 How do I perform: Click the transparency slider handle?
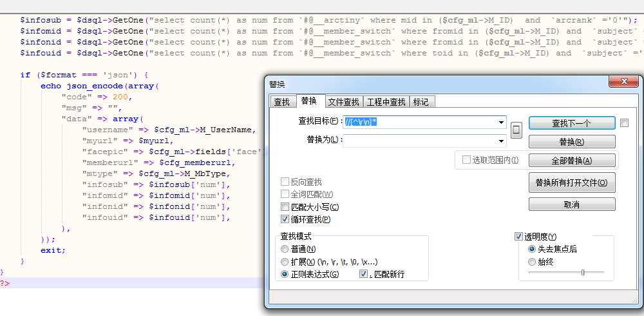(583, 272)
